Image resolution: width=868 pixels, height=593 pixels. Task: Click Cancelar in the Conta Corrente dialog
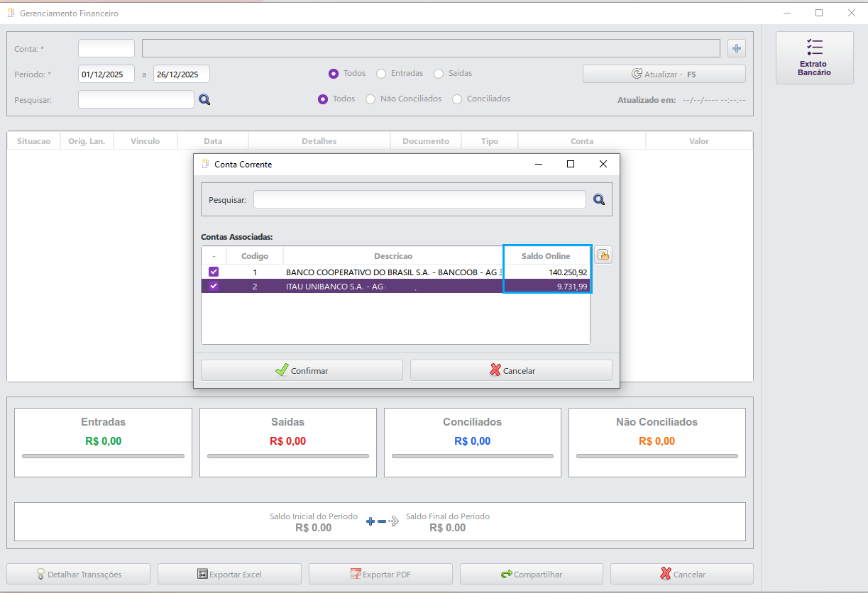pyautogui.click(x=511, y=370)
